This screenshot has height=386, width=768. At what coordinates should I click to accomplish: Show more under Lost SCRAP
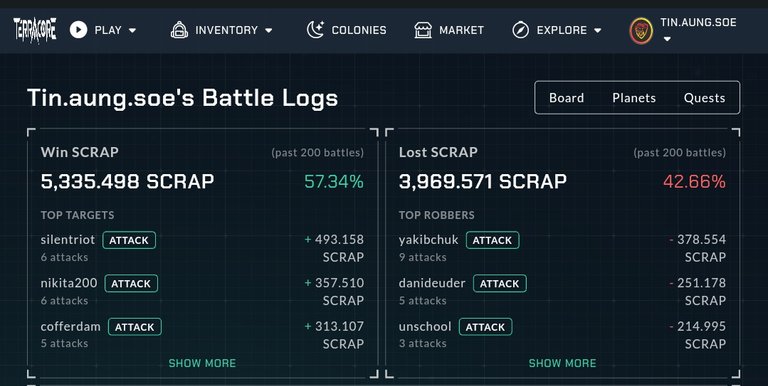562,363
